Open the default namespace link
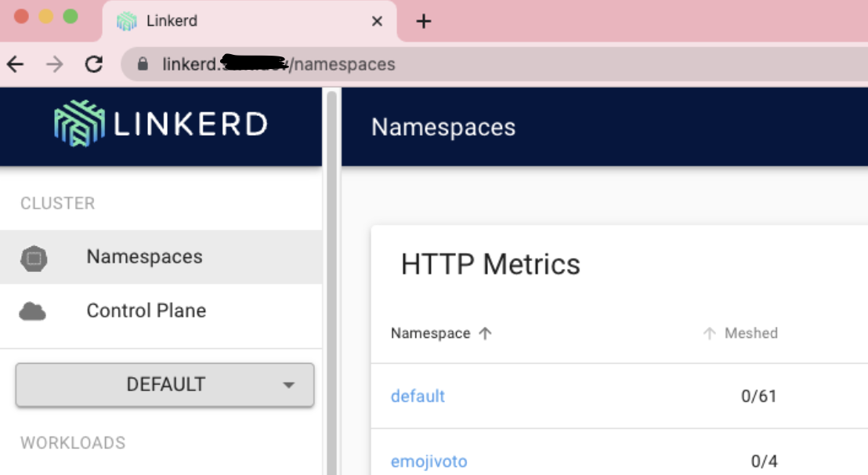Viewport: 868px width, 475px height. [x=418, y=396]
